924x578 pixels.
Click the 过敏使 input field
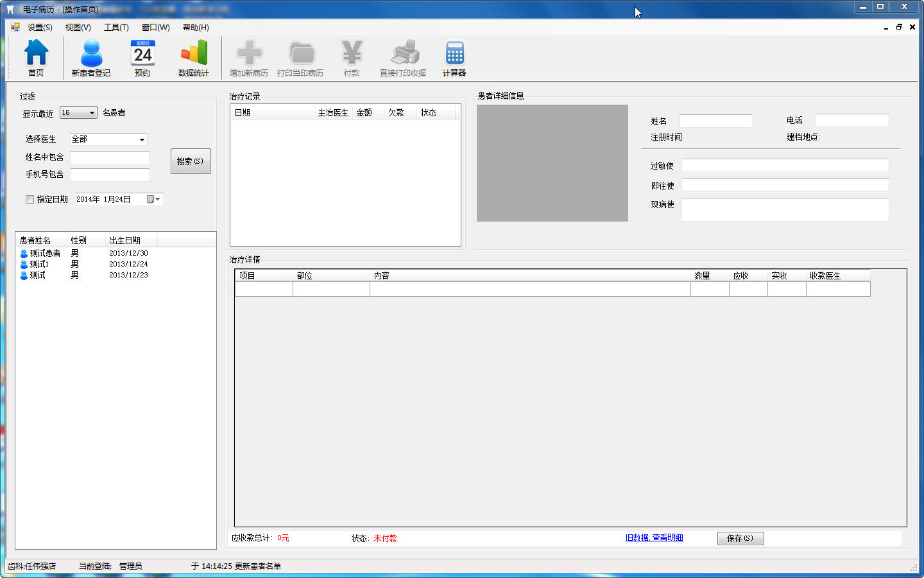(x=785, y=166)
